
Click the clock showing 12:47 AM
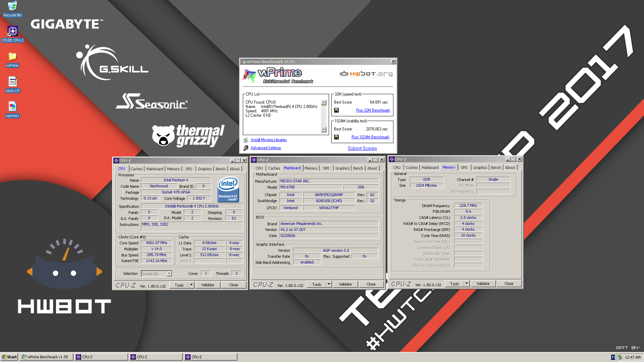click(633, 357)
